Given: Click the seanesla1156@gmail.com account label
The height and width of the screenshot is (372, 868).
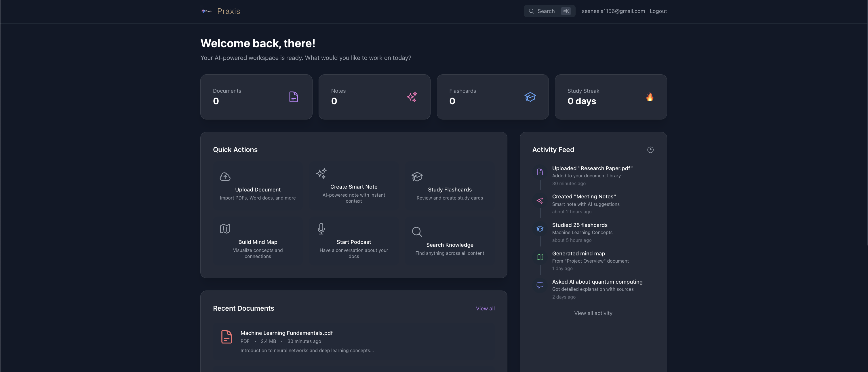Looking at the screenshot, I should tap(613, 11).
